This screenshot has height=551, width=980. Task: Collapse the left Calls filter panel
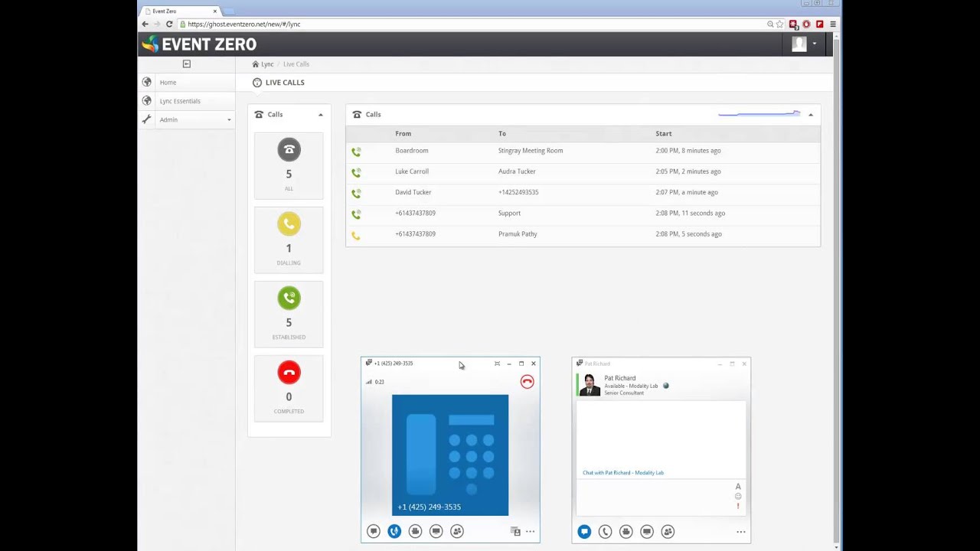point(321,115)
